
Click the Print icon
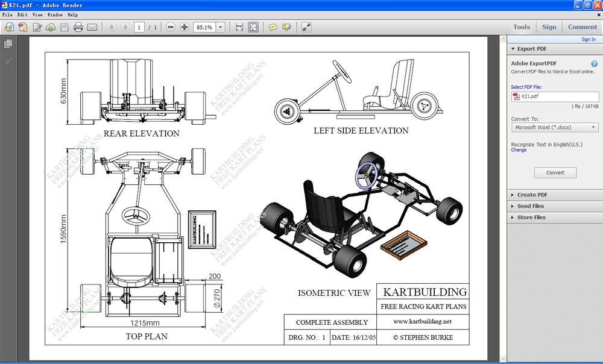click(x=78, y=27)
